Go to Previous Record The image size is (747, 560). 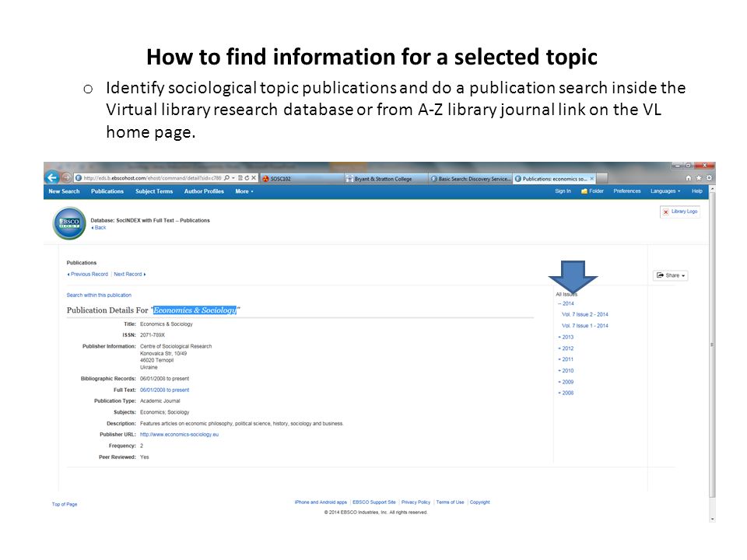click(88, 275)
